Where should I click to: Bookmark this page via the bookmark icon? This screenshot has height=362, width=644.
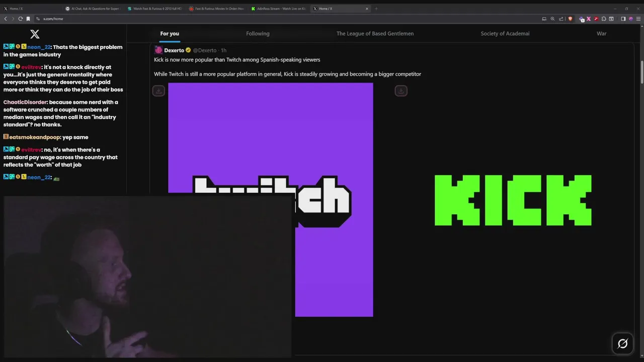click(28, 19)
